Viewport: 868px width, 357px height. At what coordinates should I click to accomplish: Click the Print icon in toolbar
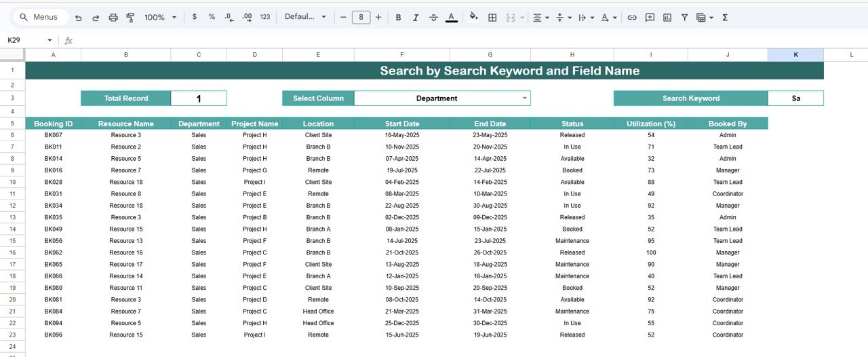[x=113, y=17]
